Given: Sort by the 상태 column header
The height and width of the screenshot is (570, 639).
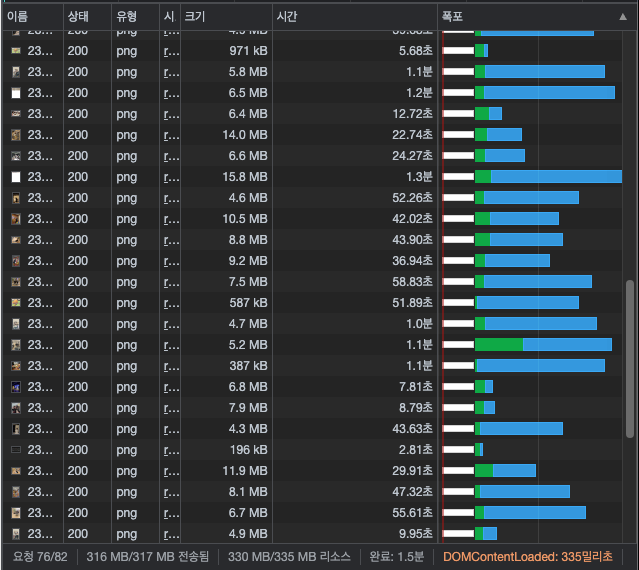Looking at the screenshot, I should tap(87, 17).
